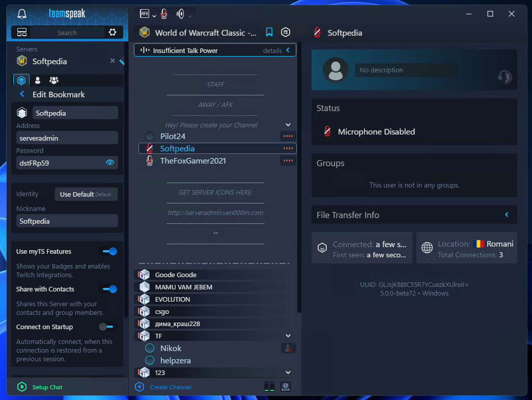Viewport: 532px width, 400px height.
Task: Click the bookmark icon beside Softpedia name field
Action: click(x=22, y=113)
